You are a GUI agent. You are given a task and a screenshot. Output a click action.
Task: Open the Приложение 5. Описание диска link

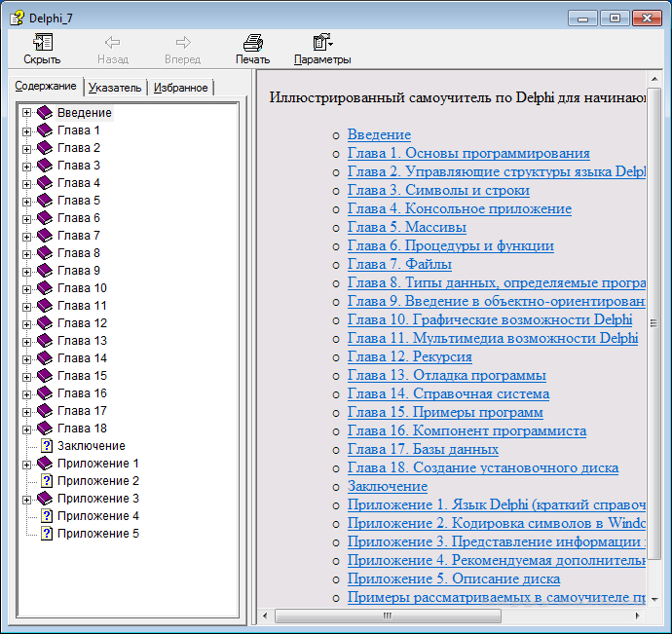[454, 578]
